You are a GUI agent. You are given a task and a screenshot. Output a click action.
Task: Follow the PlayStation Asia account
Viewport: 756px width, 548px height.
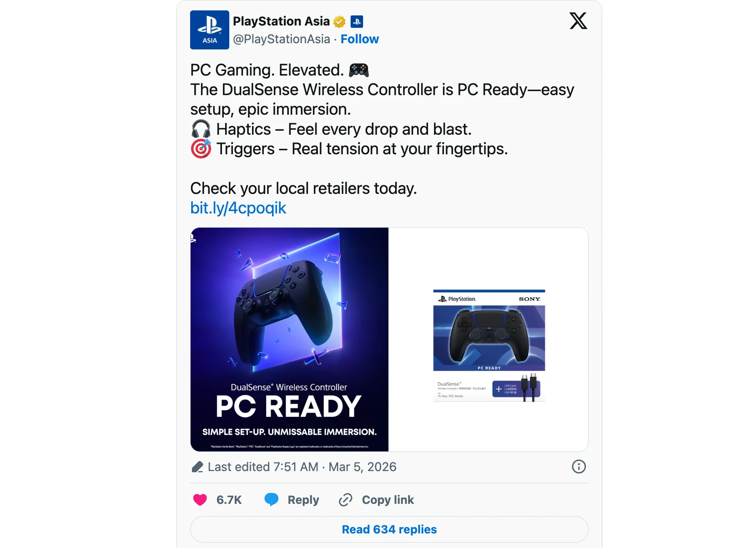click(360, 39)
